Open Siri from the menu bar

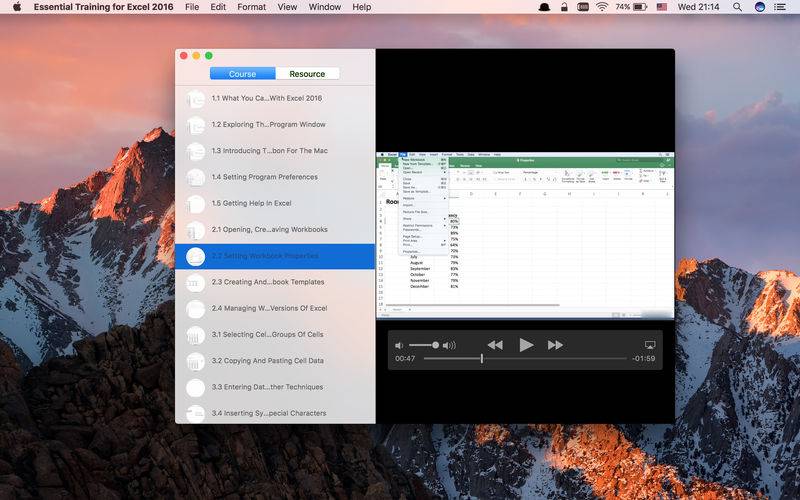point(760,7)
